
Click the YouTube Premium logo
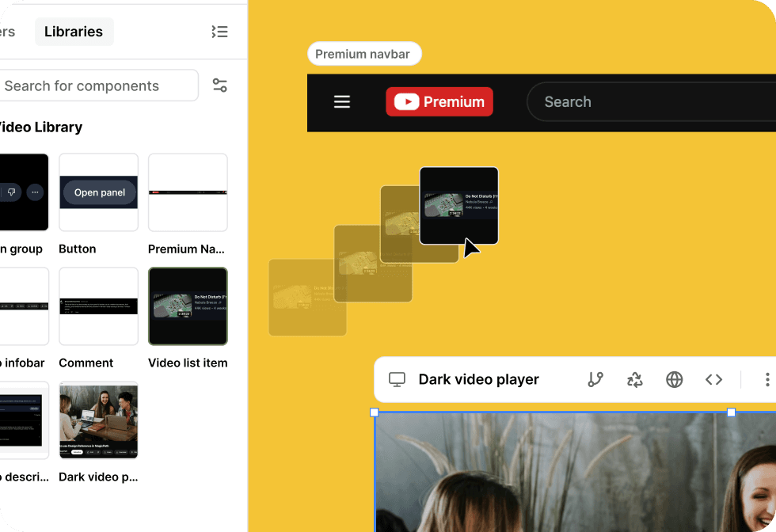[x=439, y=102]
